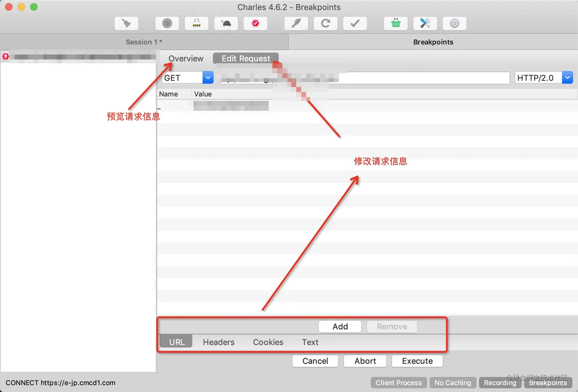Click the CONNECT https://e-jp.cmcd1.com status text
This screenshot has height=392, width=578.
point(60,383)
